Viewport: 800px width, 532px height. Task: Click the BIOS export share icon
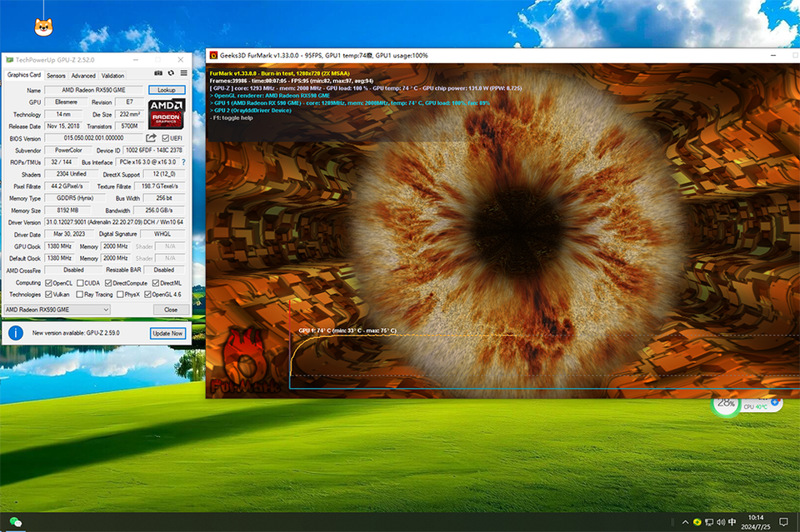152,138
